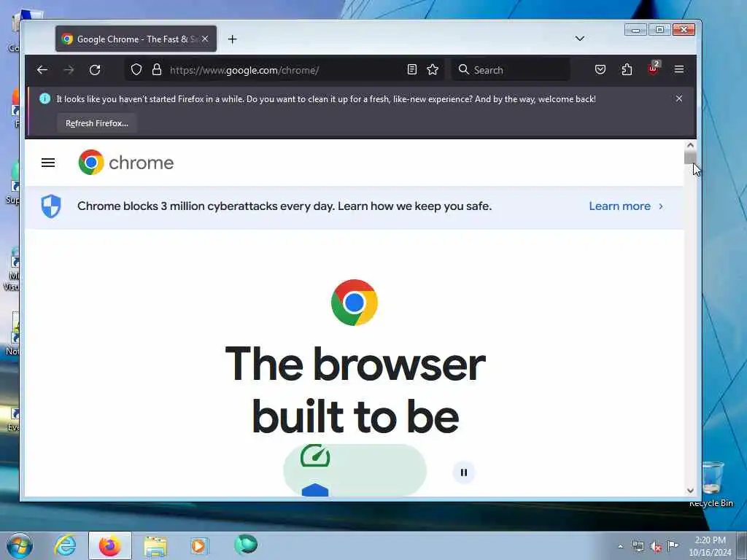Image resolution: width=747 pixels, height=560 pixels.
Task: Click the muted volume tray icon
Action: pyautogui.click(x=656, y=547)
